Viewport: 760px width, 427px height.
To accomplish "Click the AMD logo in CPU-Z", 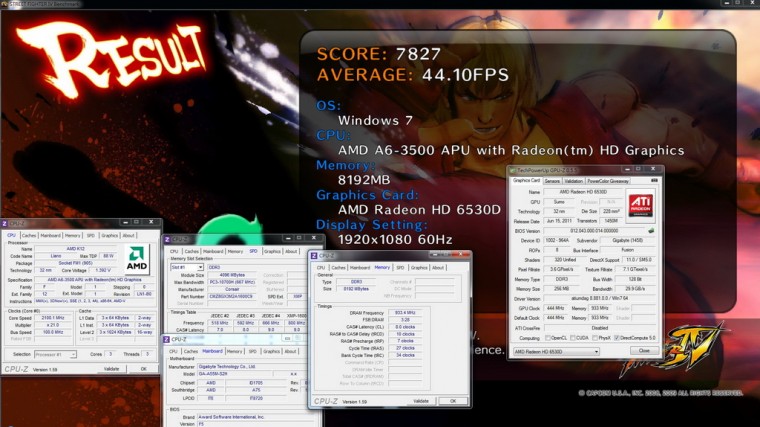I will coord(137,258).
